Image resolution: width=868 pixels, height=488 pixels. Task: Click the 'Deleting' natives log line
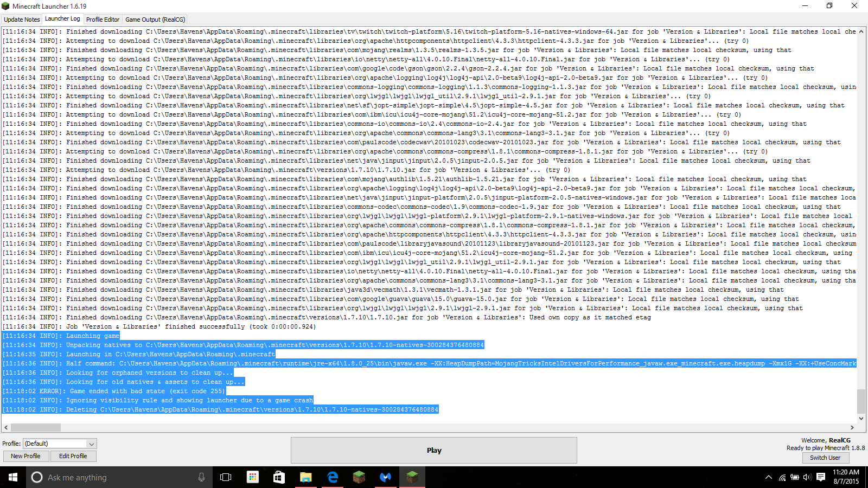tap(220, 409)
